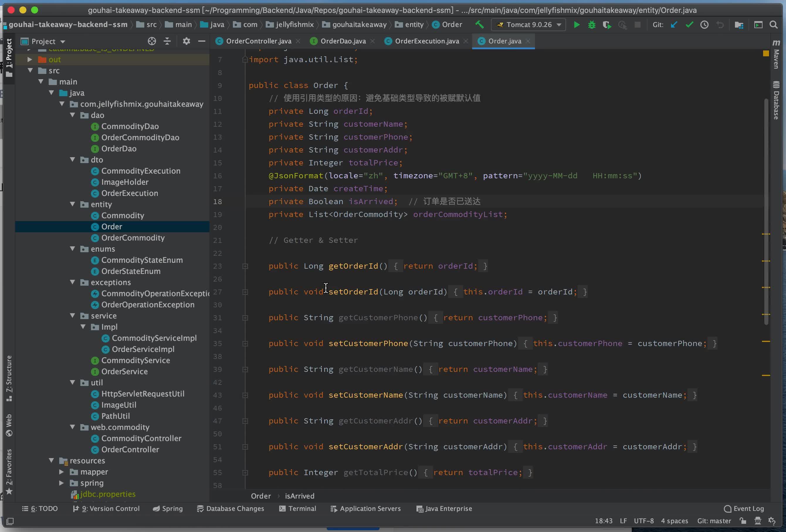Open the Version Control tab

pos(106,509)
